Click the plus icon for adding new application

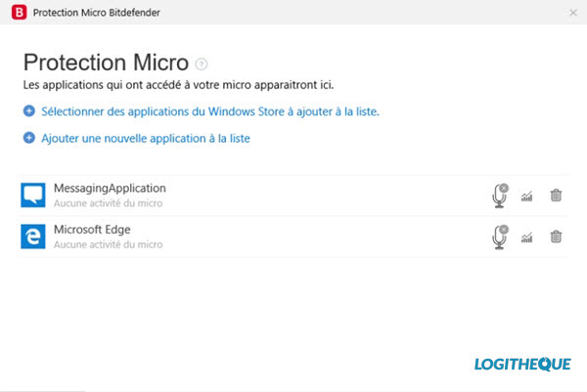[x=29, y=138]
